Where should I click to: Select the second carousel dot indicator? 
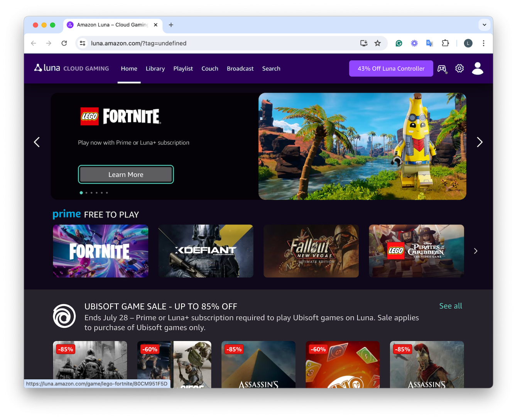tap(86, 193)
